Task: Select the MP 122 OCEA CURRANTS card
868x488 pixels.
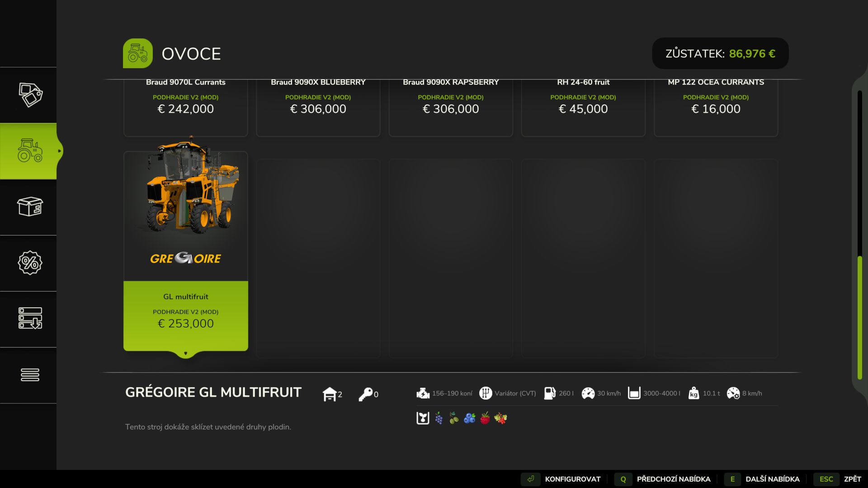Action: [716, 108]
